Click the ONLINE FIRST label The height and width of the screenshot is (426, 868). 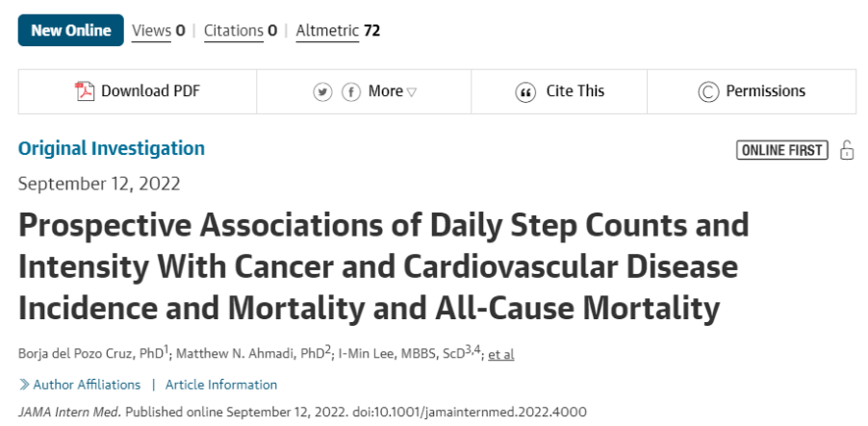tap(782, 150)
